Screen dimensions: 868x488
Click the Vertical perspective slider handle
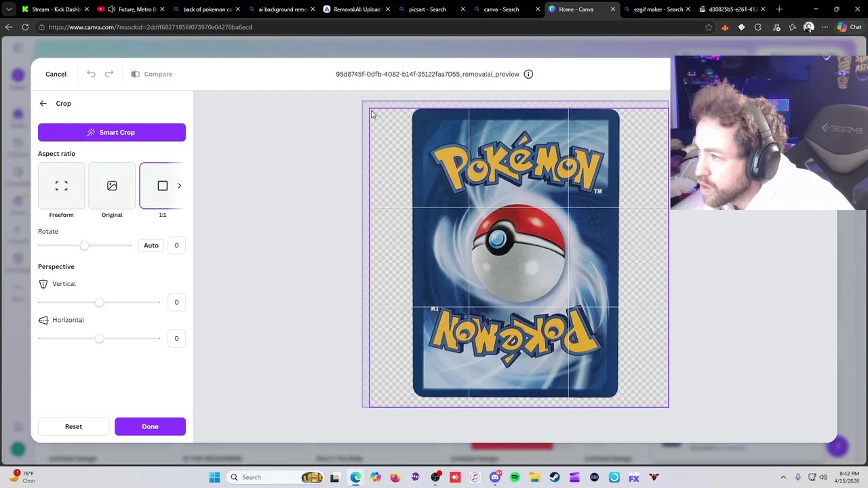(100, 302)
